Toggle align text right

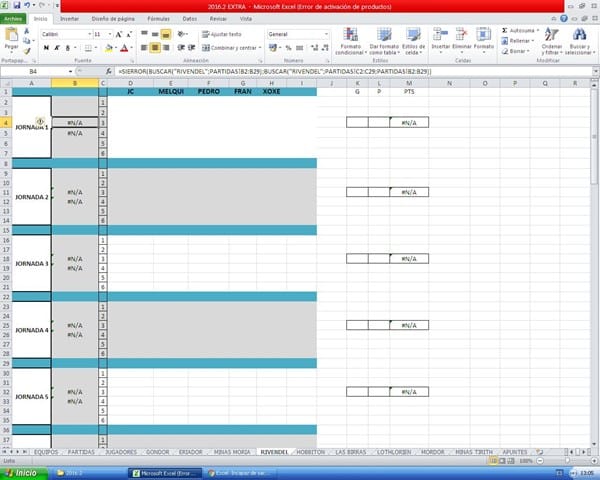click(x=166, y=48)
